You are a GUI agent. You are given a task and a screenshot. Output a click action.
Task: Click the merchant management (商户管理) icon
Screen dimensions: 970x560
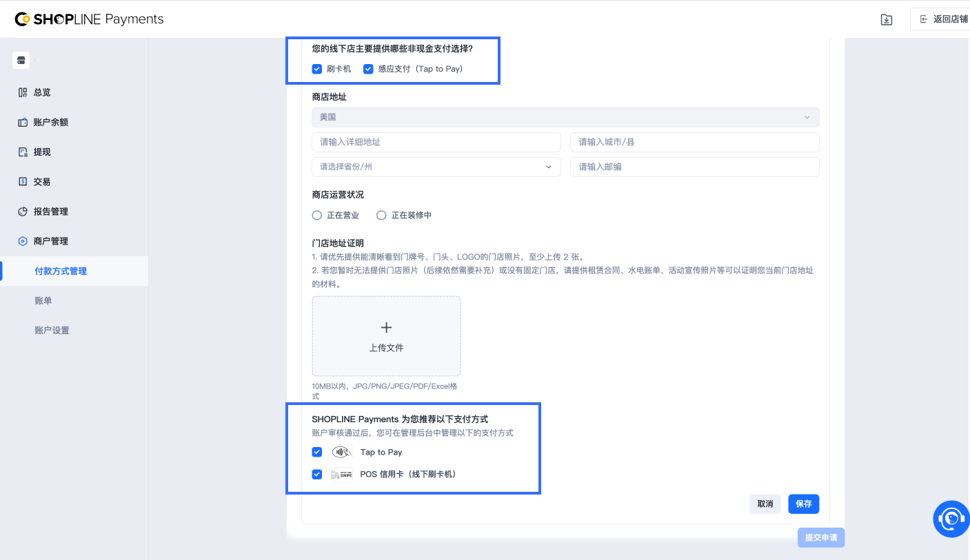[23, 241]
